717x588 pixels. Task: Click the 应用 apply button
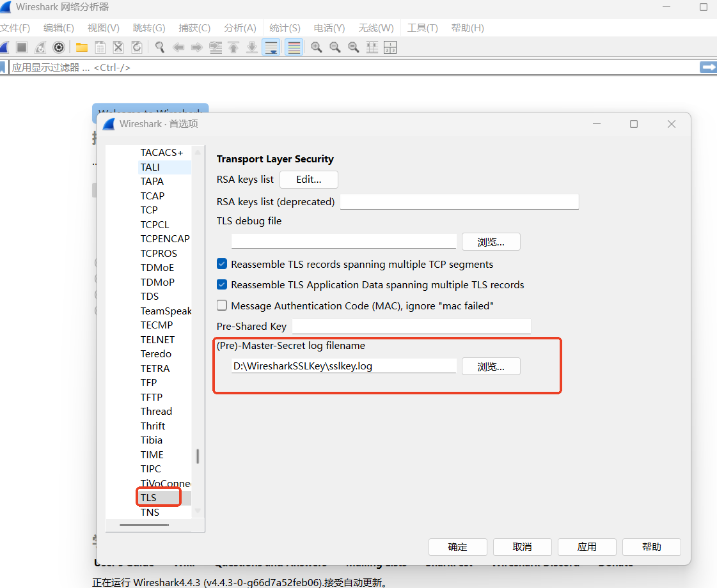click(x=587, y=547)
